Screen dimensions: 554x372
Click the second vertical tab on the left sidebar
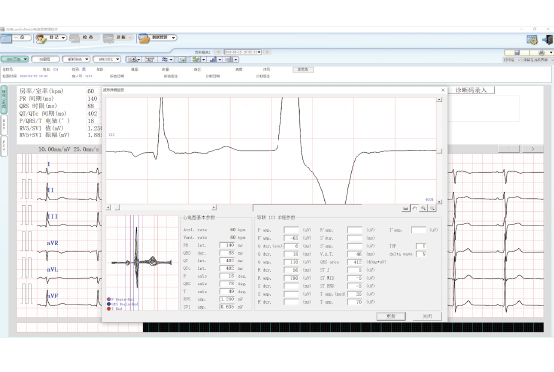click(4, 124)
